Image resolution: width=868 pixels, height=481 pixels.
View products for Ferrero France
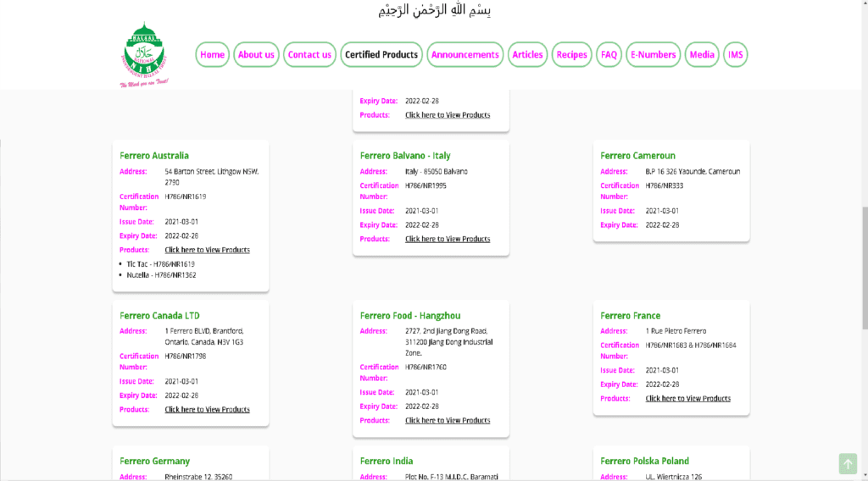pos(687,399)
